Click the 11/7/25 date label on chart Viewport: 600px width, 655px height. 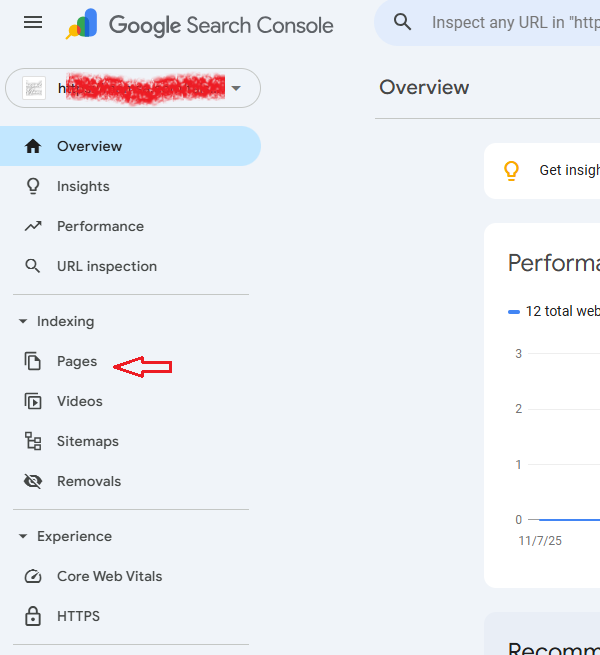pyautogui.click(x=540, y=541)
